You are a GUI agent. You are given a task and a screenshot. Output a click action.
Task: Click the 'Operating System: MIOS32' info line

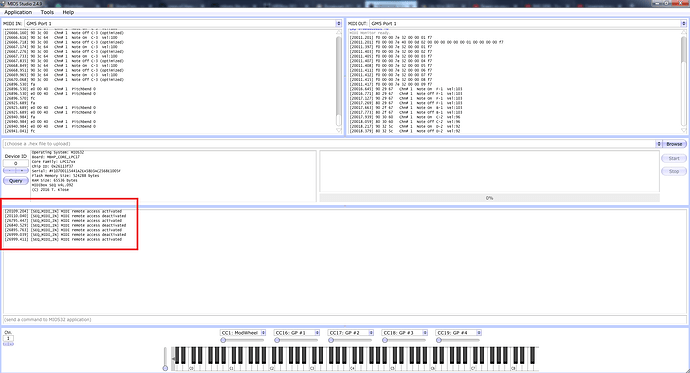[x=58, y=153]
